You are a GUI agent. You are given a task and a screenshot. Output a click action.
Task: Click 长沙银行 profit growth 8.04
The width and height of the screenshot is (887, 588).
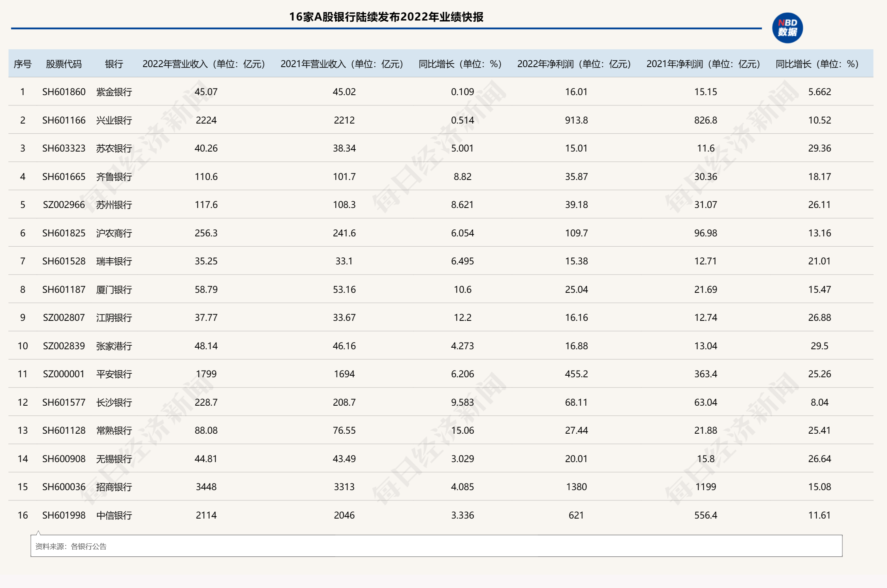(819, 403)
